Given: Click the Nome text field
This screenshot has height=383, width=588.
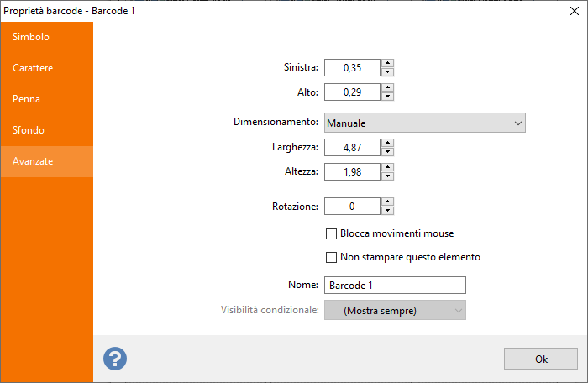Looking at the screenshot, I should click(x=395, y=286).
